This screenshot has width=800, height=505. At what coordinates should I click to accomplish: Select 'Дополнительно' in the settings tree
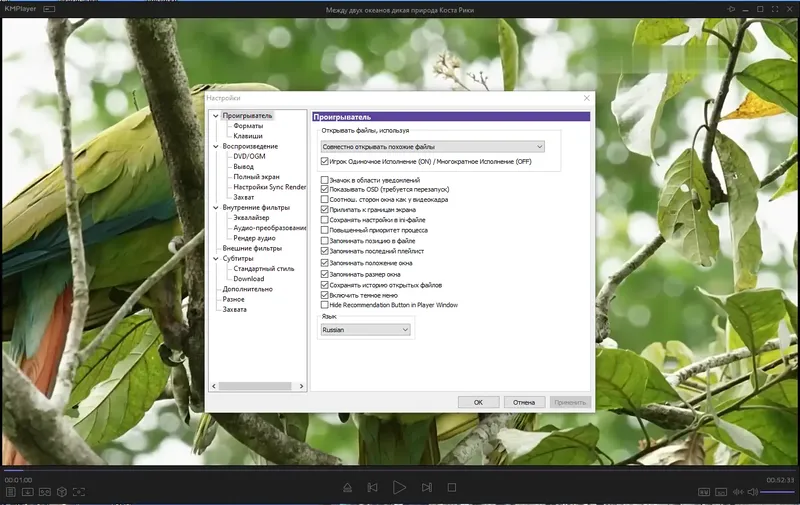click(x=247, y=289)
